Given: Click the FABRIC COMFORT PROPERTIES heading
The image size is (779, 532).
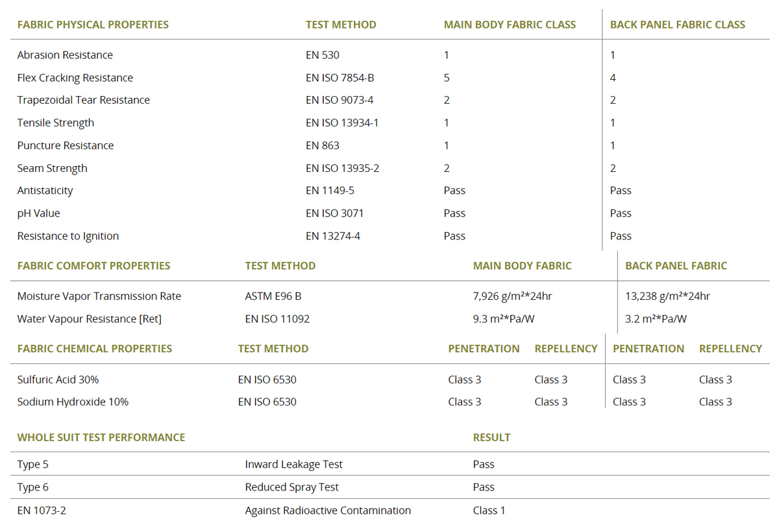Looking at the screenshot, I should coord(94,266).
